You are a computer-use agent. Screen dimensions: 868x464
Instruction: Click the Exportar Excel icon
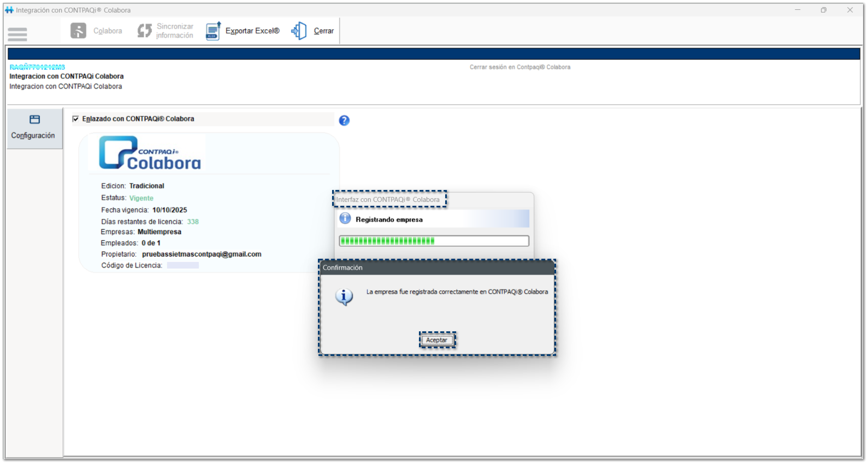pyautogui.click(x=213, y=31)
